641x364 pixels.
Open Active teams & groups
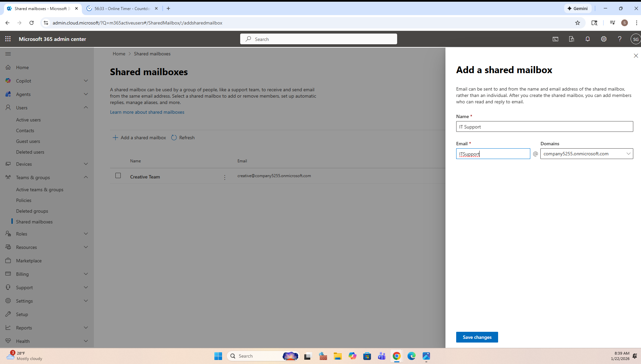(40, 190)
